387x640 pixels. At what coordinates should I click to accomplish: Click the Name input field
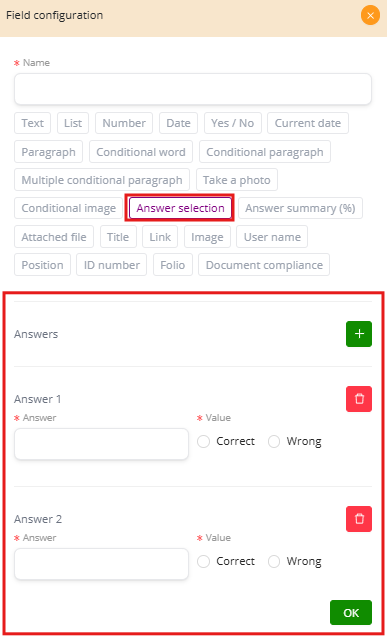click(193, 89)
